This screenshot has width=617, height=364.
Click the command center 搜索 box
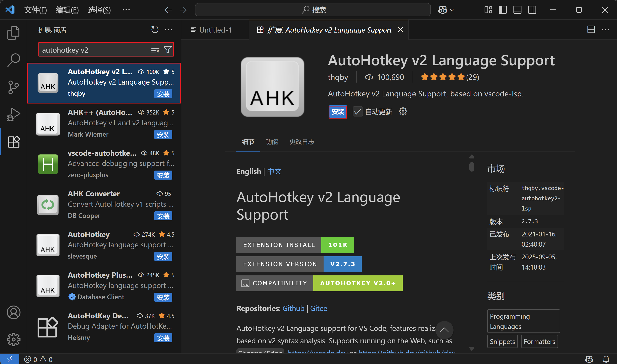[313, 10]
